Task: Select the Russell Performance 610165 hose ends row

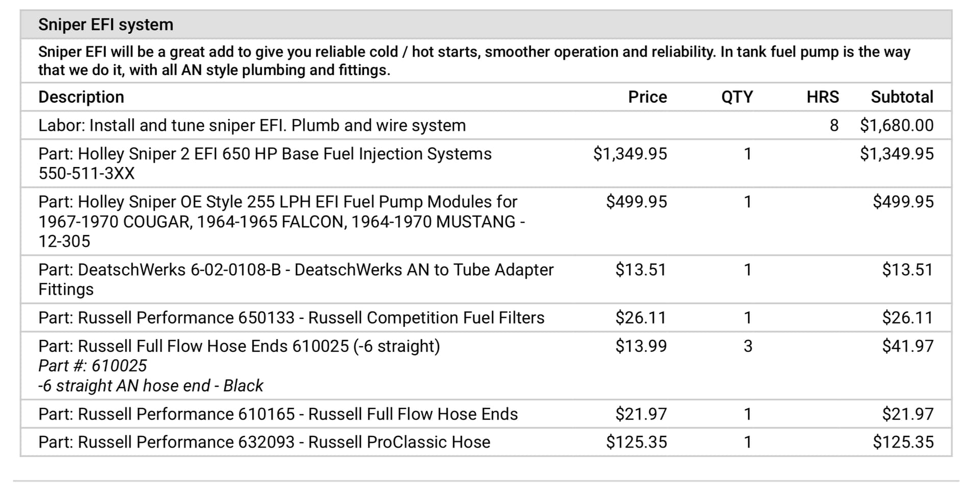Action: (278, 414)
